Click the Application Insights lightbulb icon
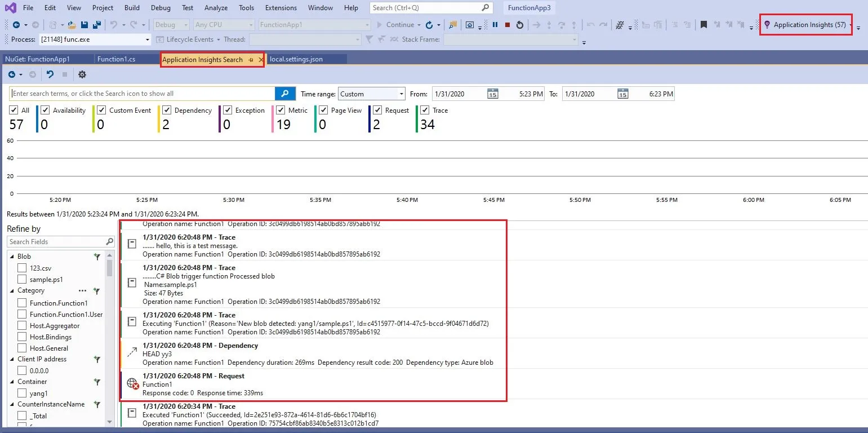This screenshot has width=868, height=433. 767,25
